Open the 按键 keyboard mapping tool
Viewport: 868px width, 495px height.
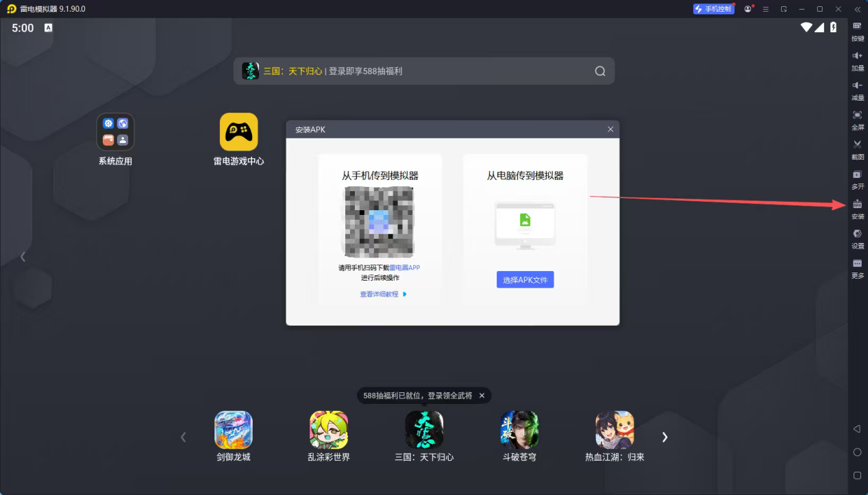pyautogui.click(x=857, y=31)
